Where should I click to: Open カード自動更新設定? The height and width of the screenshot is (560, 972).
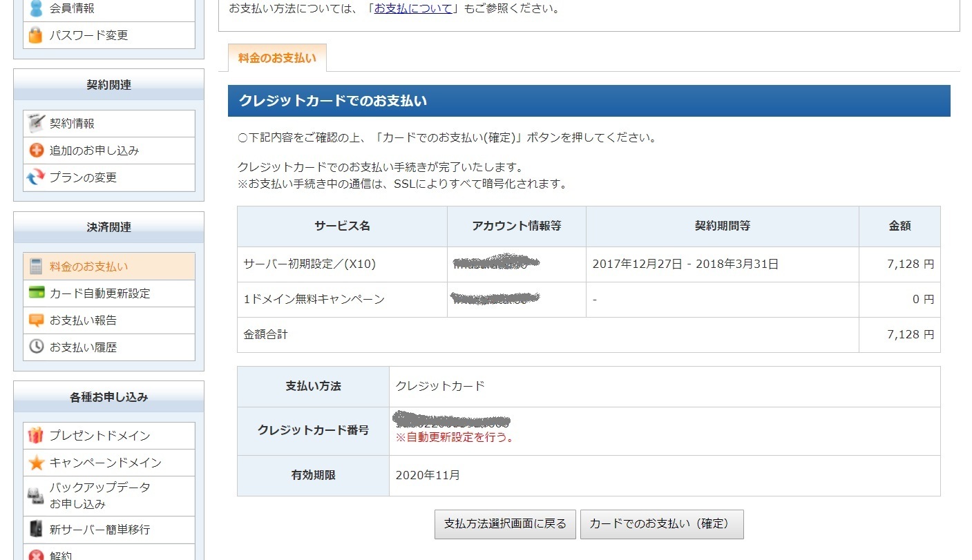109,293
